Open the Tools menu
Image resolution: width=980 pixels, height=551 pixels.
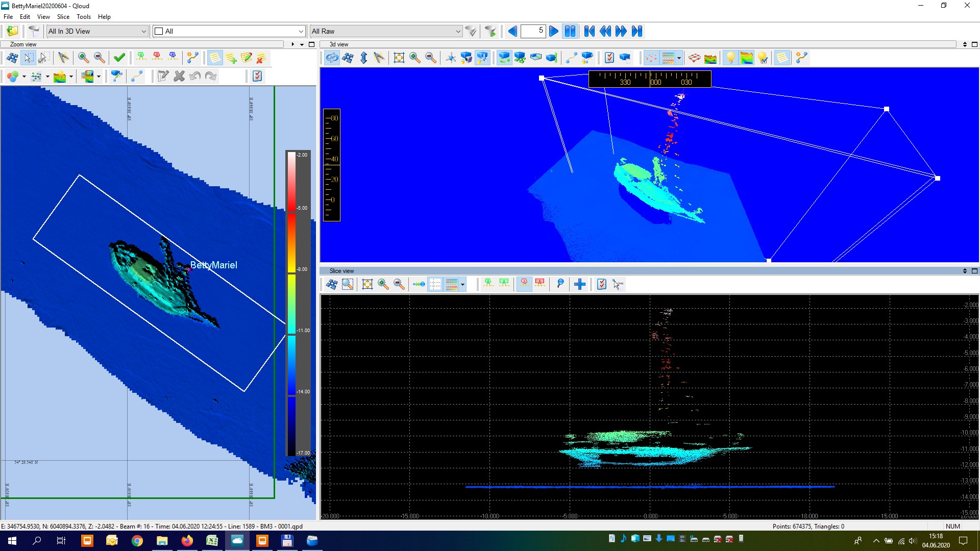(84, 16)
